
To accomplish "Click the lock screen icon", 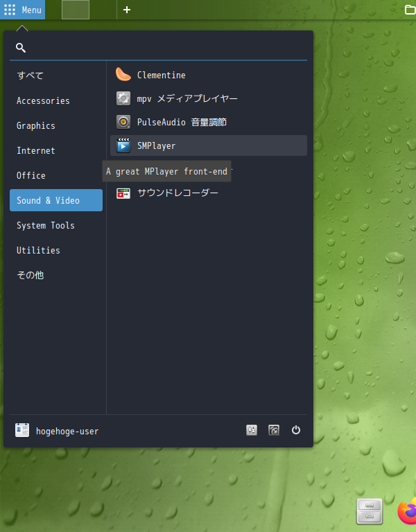I will click(x=274, y=430).
